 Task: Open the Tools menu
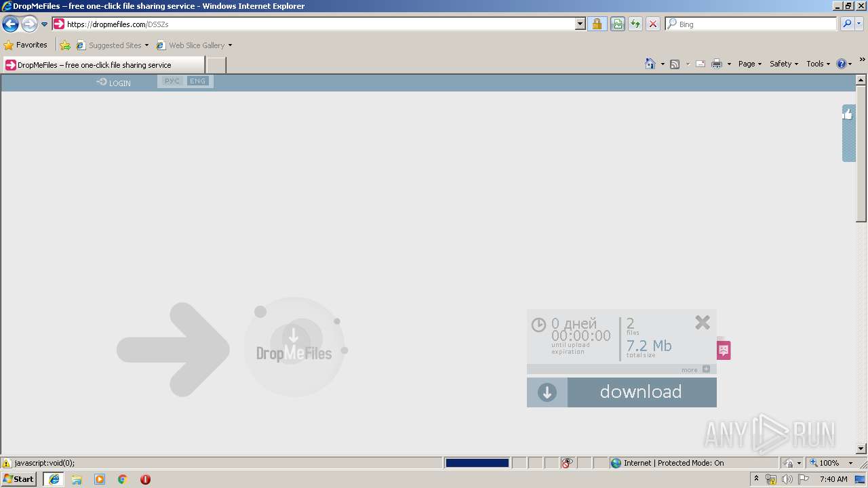point(818,64)
